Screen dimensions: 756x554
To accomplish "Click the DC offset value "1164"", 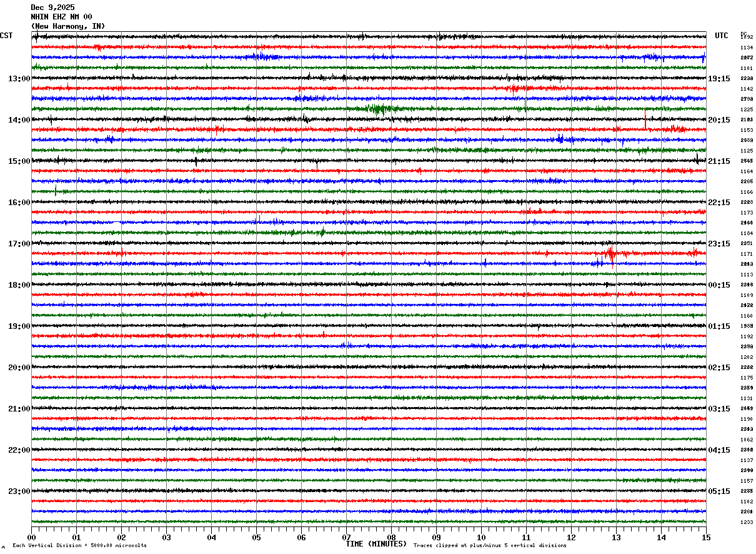I will click(x=747, y=171).
